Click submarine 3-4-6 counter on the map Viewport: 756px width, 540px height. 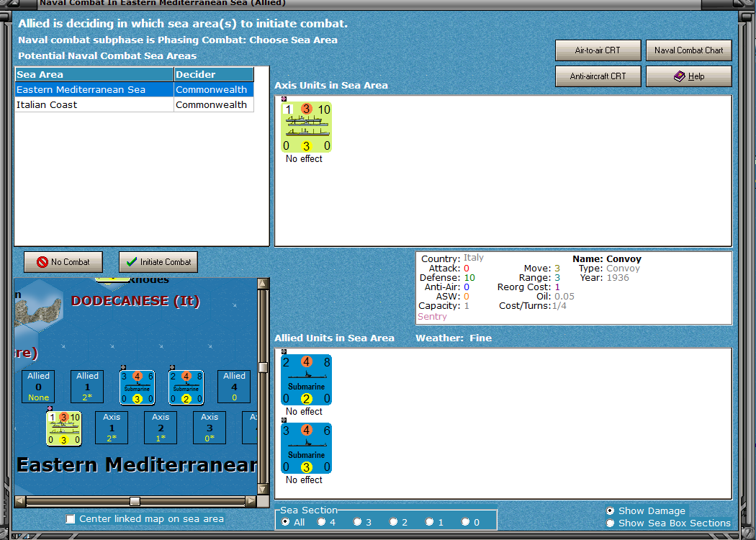coord(138,387)
